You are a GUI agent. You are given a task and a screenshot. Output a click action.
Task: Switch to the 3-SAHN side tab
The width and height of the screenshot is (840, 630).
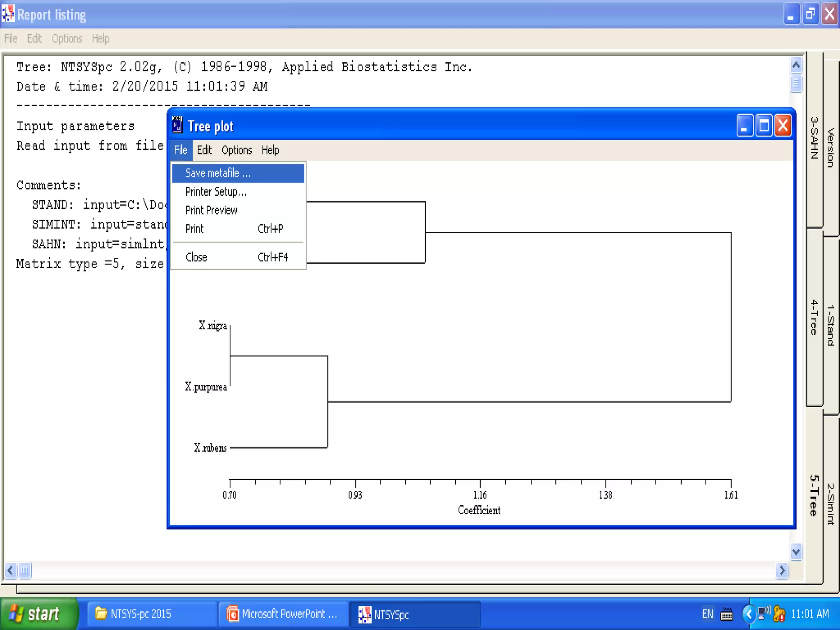(814, 139)
